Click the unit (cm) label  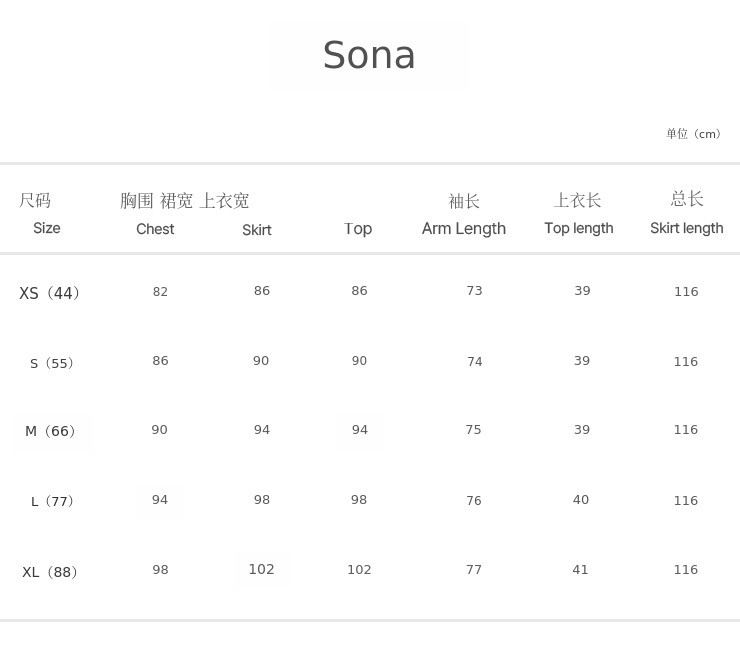tap(693, 134)
